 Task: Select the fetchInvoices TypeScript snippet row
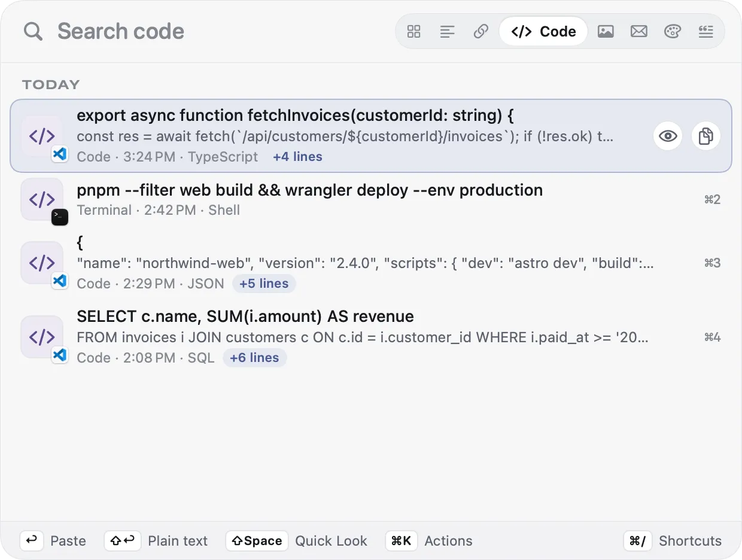pos(371,136)
